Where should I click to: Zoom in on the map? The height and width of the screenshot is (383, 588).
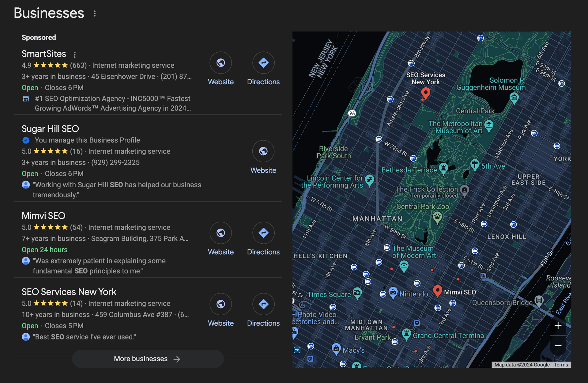point(558,325)
